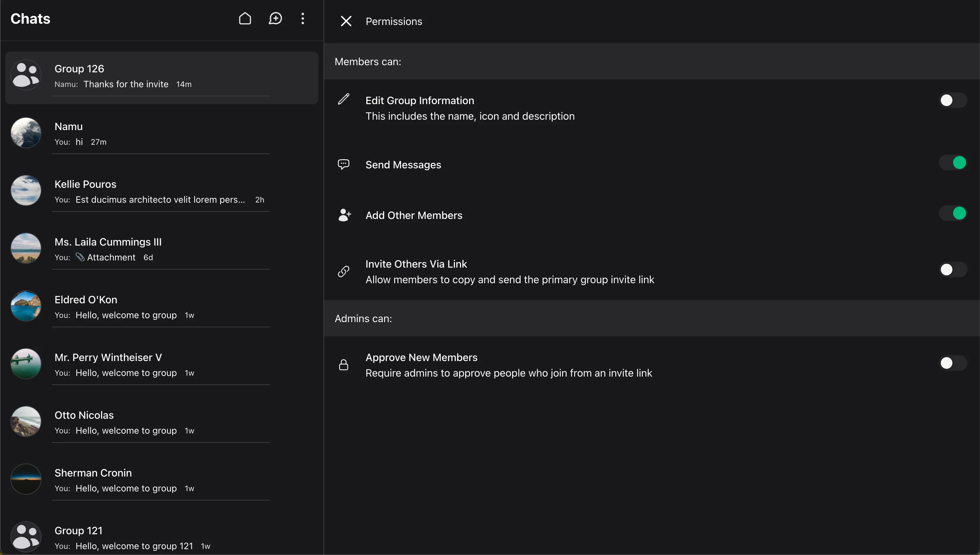Open the Kellie Pouros conversation name
This screenshot has width=980, height=555.
(85, 184)
